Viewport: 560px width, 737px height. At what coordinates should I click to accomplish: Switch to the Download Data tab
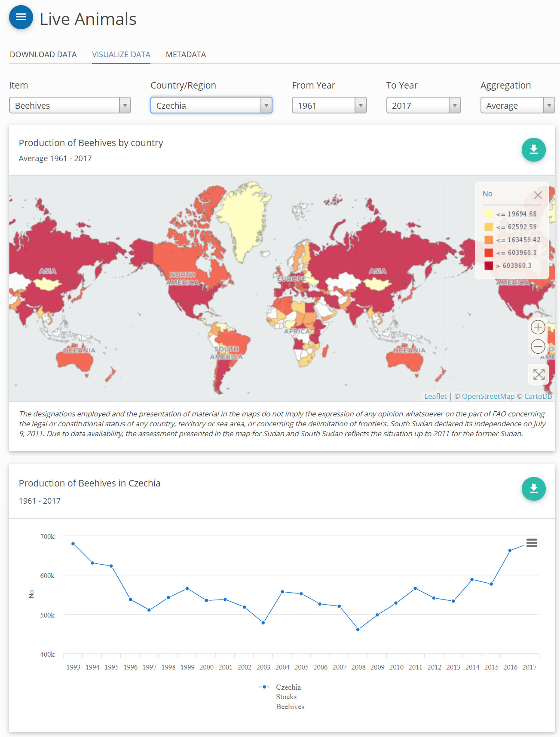point(43,55)
